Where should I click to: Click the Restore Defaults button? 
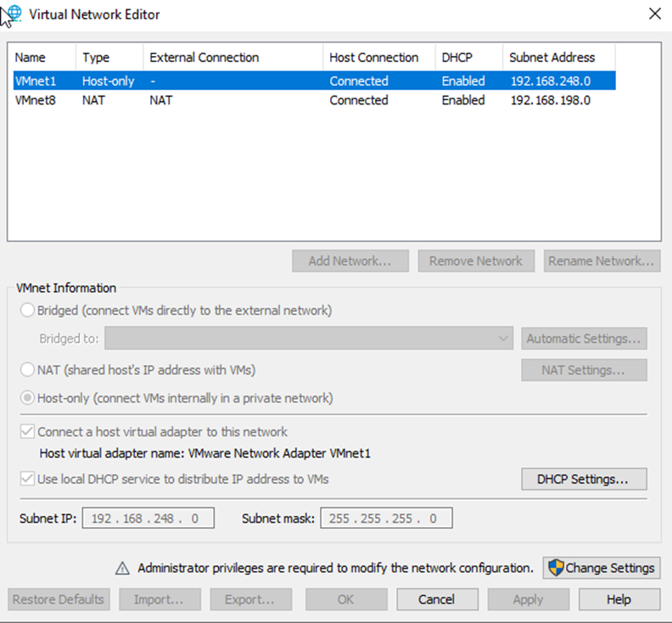(x=59, y=599)
